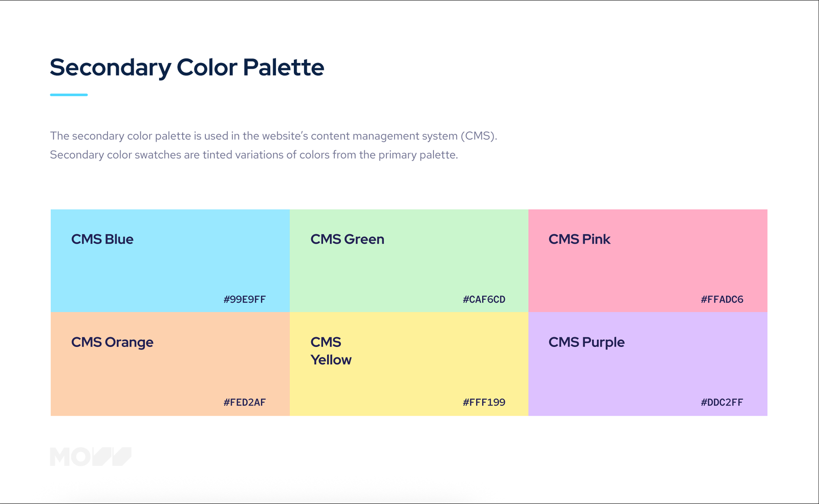Select the CMS Blue color swatch
The image size is (819, 504).
tap(170, 260)
